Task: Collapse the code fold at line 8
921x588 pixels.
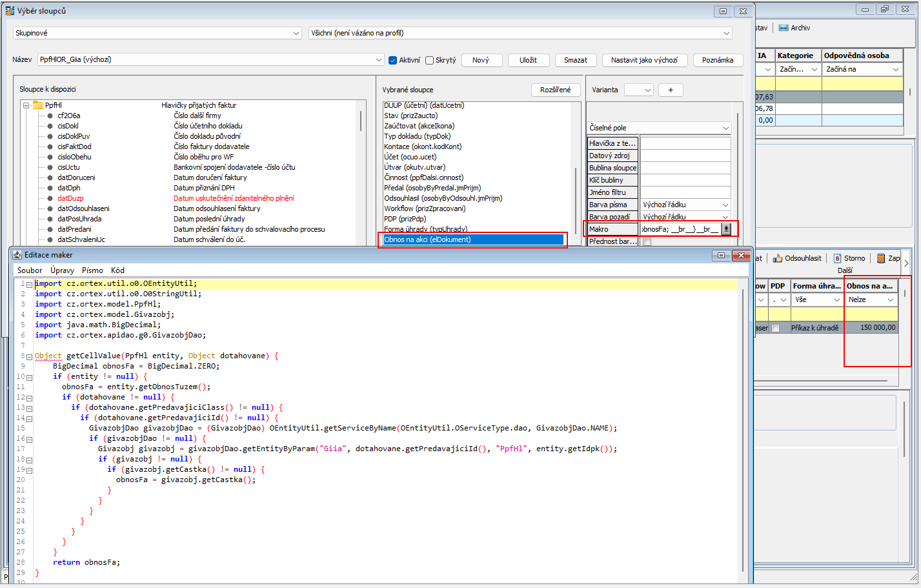Action: click(30, 356)
